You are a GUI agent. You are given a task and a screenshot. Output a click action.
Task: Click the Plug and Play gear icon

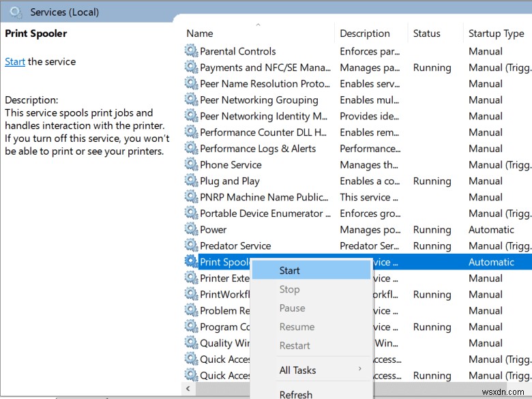[x=192, y=181]
